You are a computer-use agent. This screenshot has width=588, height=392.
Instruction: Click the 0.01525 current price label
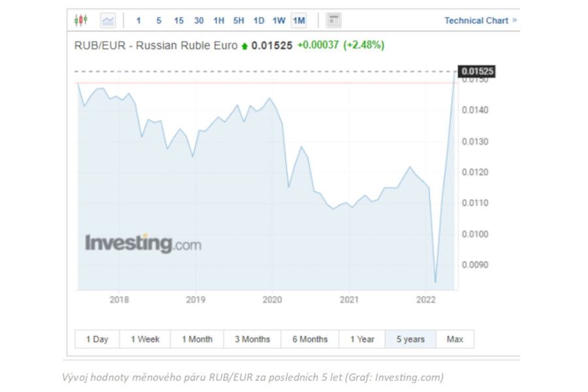coord(477,71)
